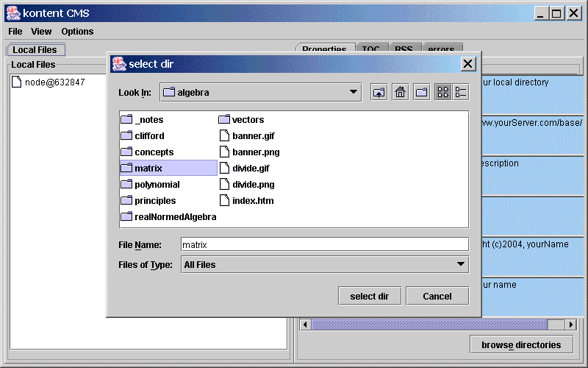Select the vectors folder

point(242,120)
